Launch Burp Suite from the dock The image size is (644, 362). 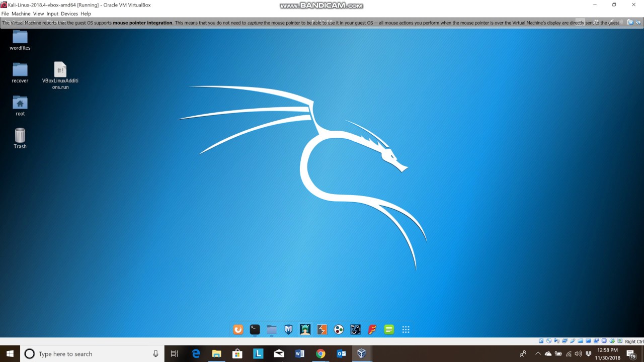322,329
